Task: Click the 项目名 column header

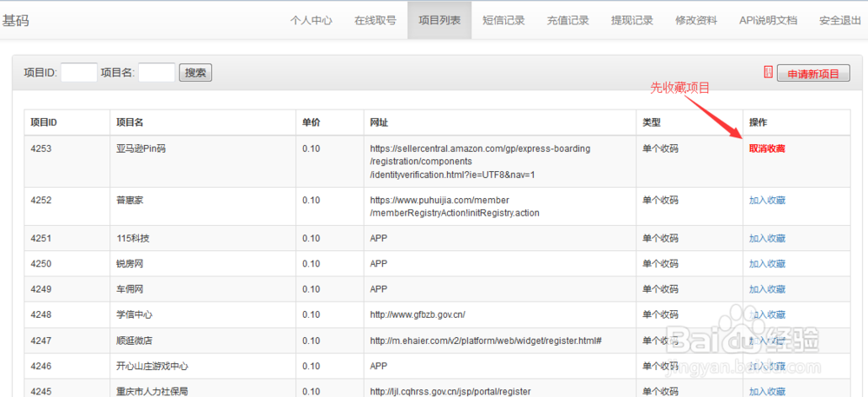Action: pyautogui.click(x=129, y=122)
